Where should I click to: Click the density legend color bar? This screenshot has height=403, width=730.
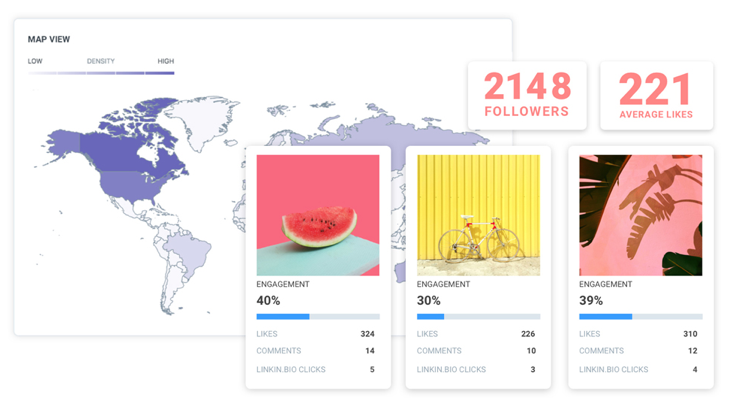101,73
